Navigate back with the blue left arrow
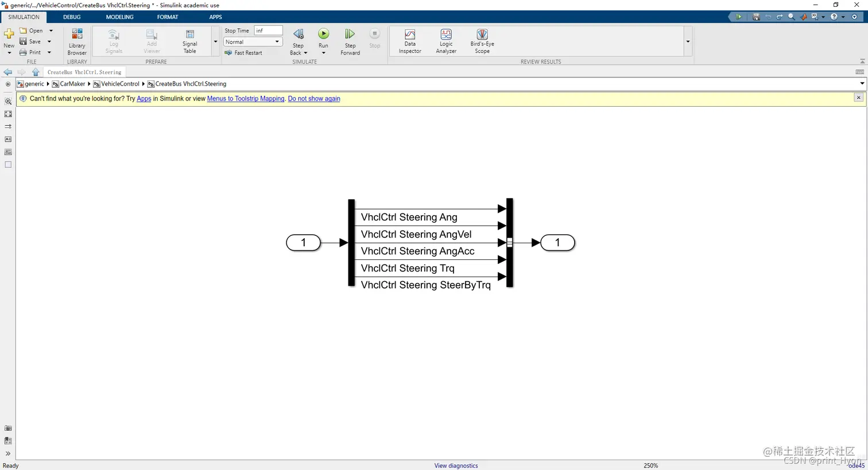Viewport: 868px width, 470px height. (7, 72)
